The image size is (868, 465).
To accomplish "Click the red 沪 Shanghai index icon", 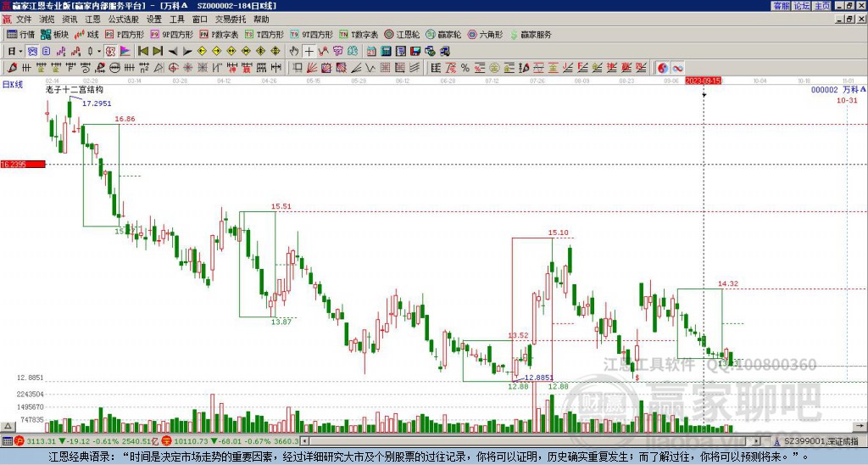I will point(20,441).
